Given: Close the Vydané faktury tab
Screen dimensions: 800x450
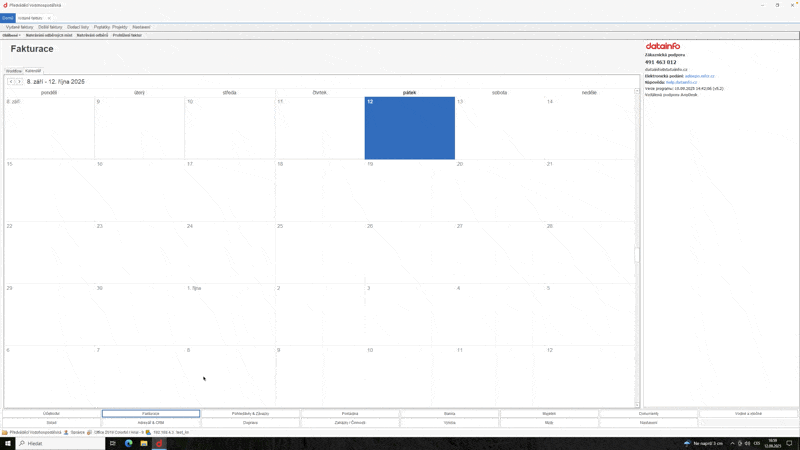Looking at the screenshot, I should 49,18.
